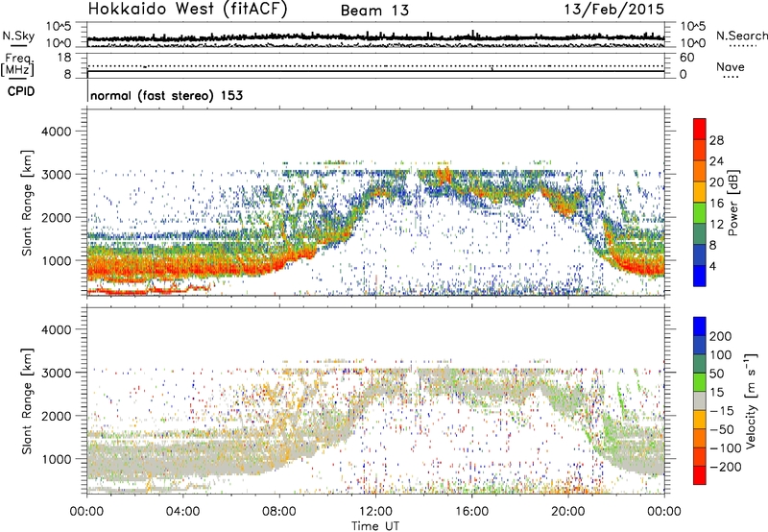Click the 'Beam 13' label
Screen dimensions: 768x532
click(374, 11)
